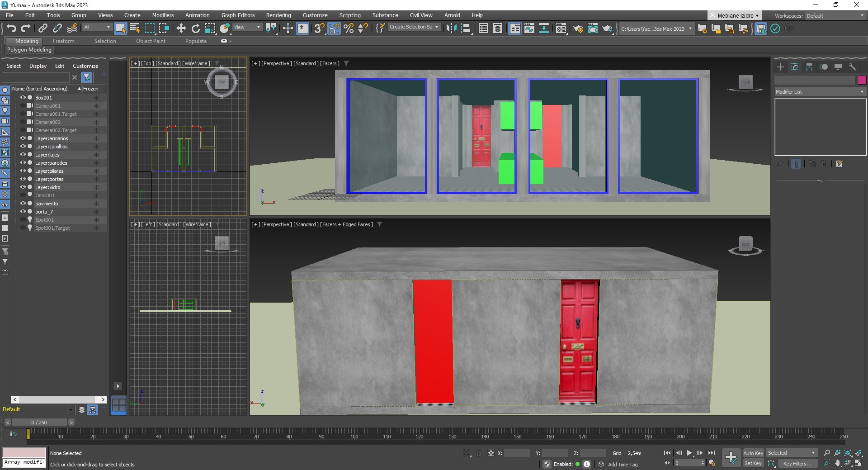This screenshot has height=470, width=868.
Task: Select the Select and Move tool
Action: tap(181, 28)
